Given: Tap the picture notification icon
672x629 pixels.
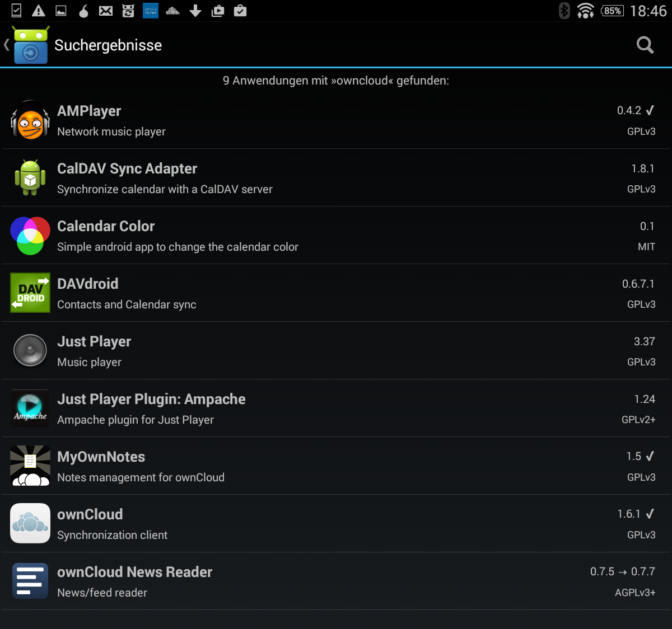Looking at the screenshot, I should pyautogui.click(x=61, y=11).
